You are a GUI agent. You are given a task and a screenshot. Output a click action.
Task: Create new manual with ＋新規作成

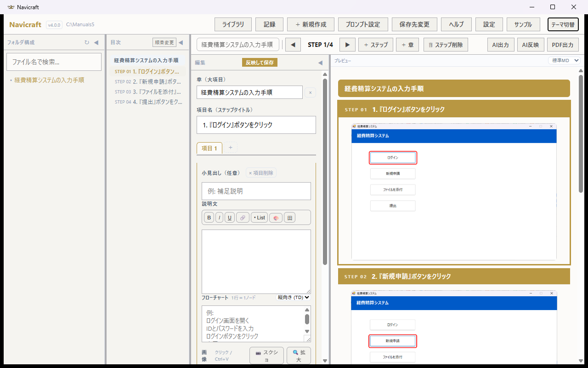311,24
